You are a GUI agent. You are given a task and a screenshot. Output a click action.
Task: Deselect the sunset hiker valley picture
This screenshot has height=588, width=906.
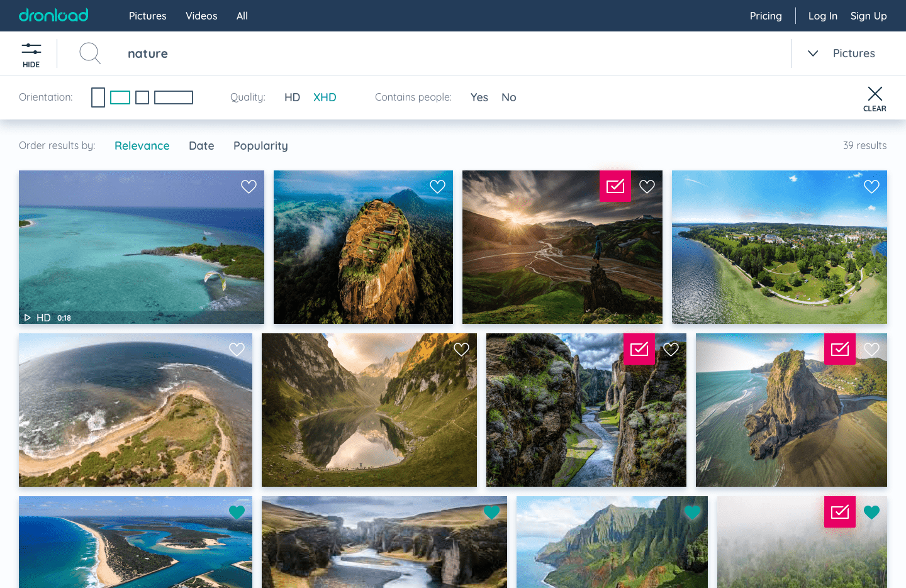615,186
